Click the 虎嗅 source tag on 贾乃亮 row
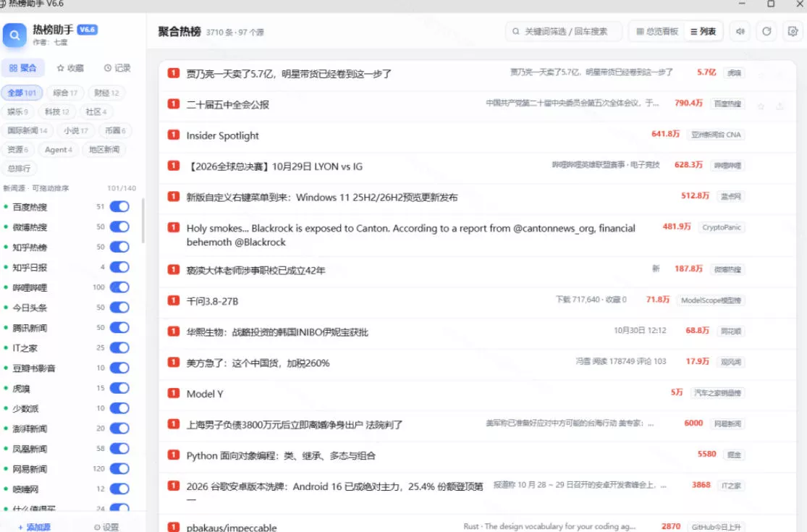This screenshot has height=532, width=807. click(734, 72)
